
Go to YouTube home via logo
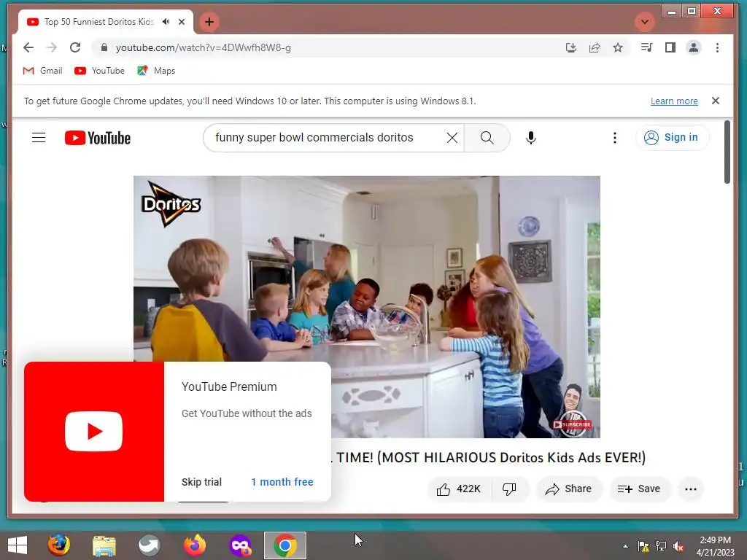coord(98,138)
